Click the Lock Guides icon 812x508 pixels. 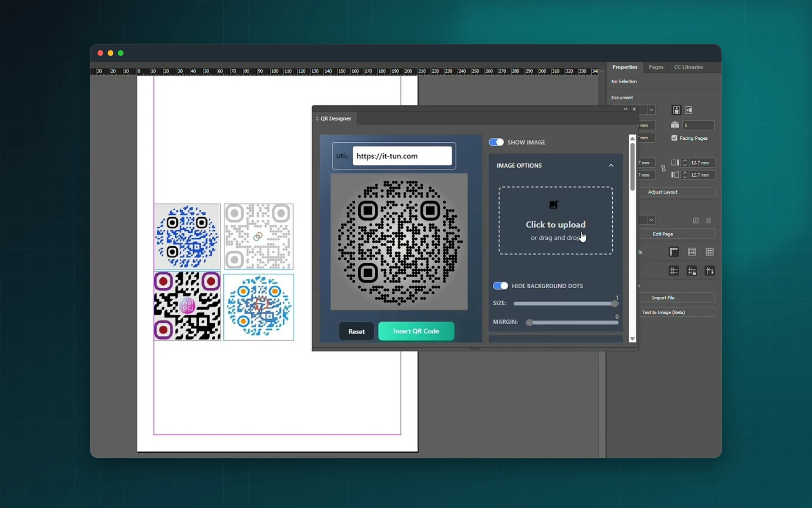[691, 271]
